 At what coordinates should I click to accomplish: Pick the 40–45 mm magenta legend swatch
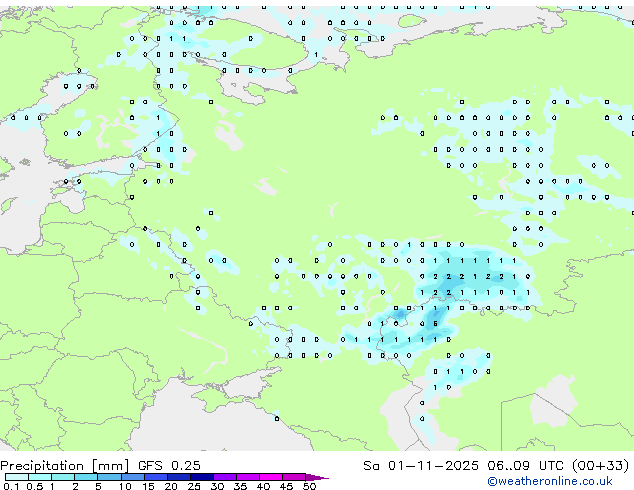pyautogui.click(x=271, y=477)
